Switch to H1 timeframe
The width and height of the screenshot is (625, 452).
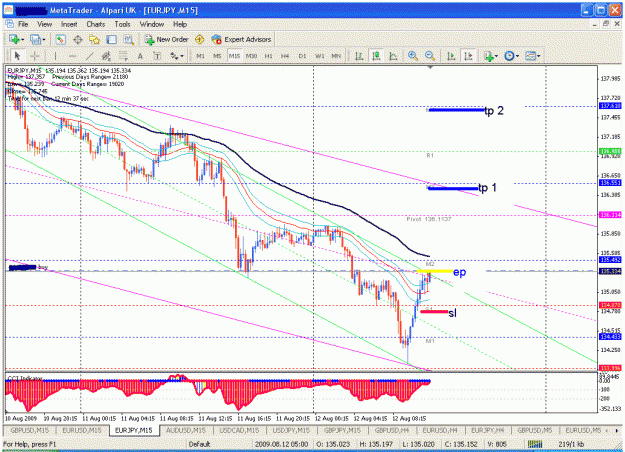point(269,56)
